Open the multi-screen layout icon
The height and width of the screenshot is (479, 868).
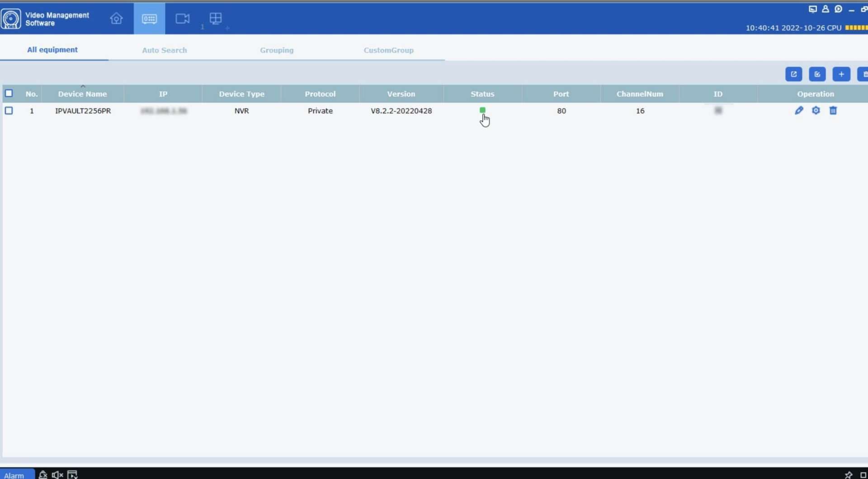click(x=216, y=19)
